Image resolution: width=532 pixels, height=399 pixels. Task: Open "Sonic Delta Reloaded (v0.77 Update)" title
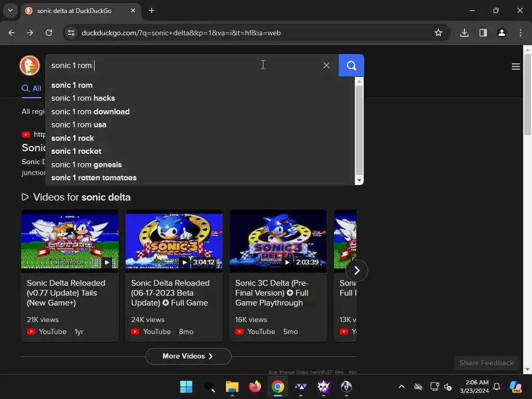click(x=66, y=293)
